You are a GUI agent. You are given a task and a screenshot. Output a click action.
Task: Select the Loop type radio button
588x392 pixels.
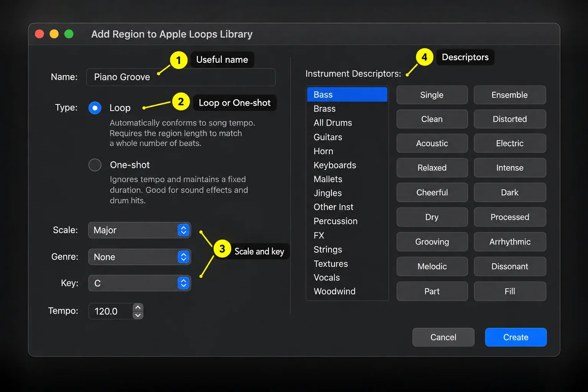[x=95, y=108]
